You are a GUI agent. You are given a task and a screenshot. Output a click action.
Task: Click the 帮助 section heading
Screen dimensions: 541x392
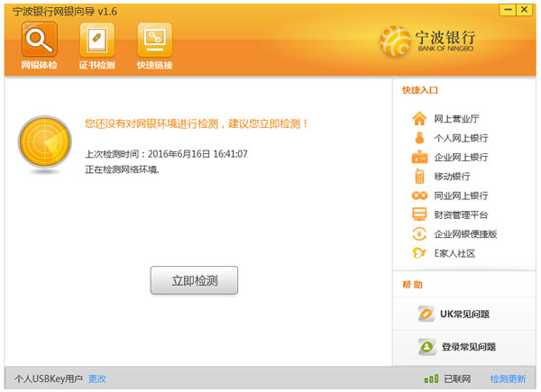(x=412, y=285)
